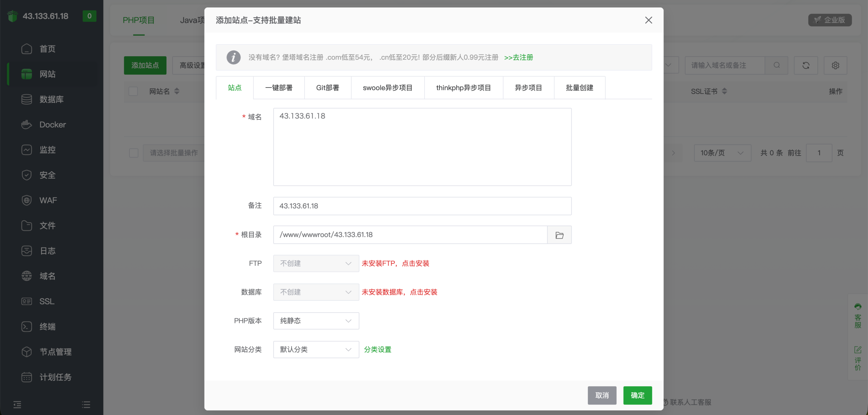868x415 pixels.
Task: Check the batch operation checkbox at table bottom
Action: 134,153
